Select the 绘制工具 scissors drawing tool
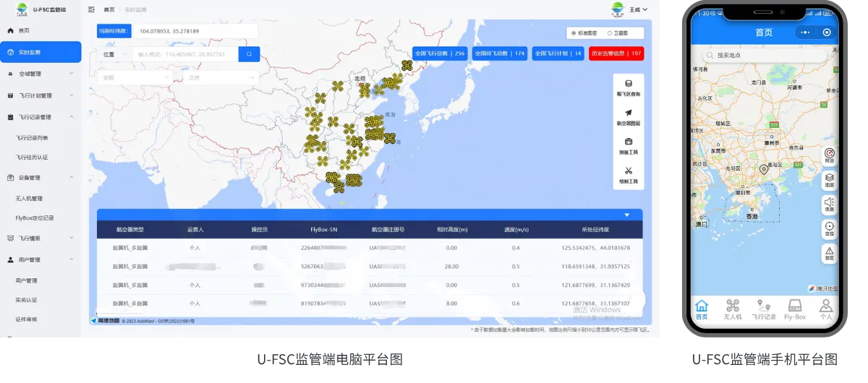The height and width of the screenshot is (383, 868). tap(628, 175)
